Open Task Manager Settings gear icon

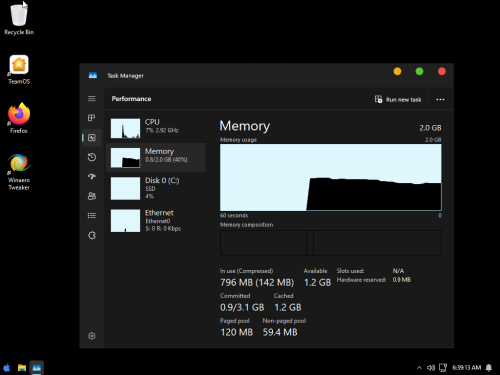[x=92, y=336]
